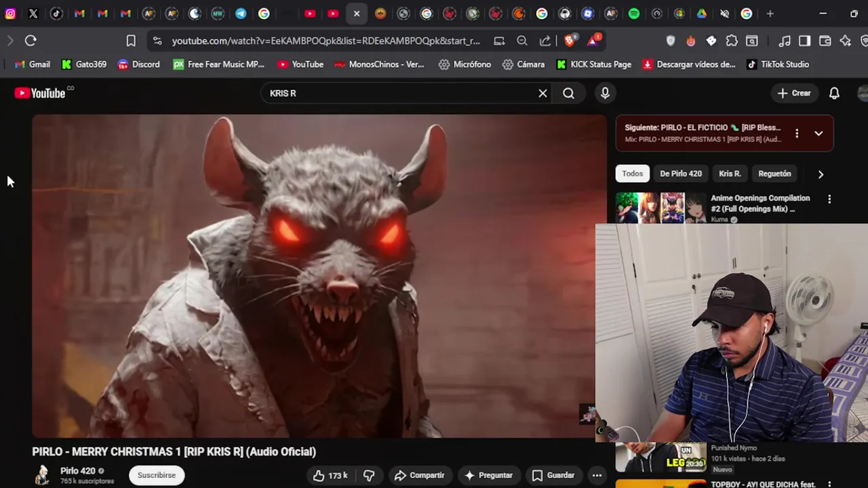The image size is (868, 488).
Task: Select the Reguetón filter chip
Action: point(774,174)
